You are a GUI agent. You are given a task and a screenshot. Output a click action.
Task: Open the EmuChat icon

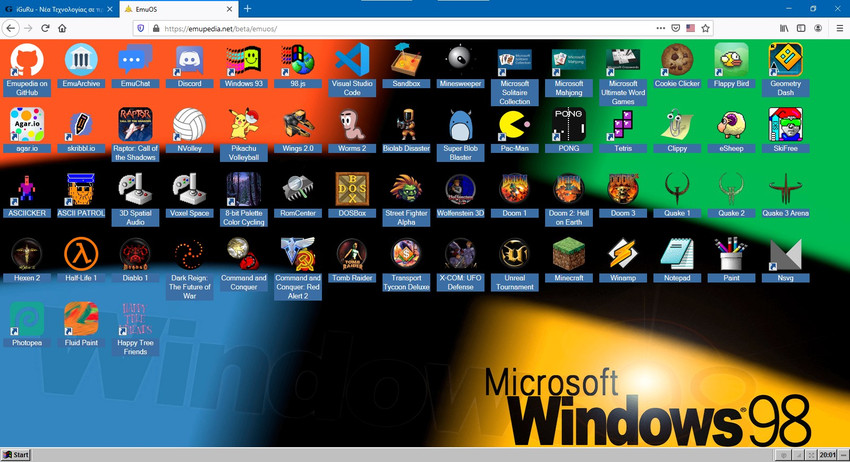tap(135, 60)
